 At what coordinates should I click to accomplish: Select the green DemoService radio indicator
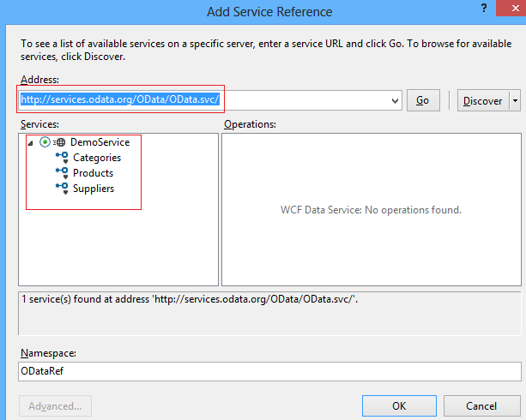(x=45, y=142)
